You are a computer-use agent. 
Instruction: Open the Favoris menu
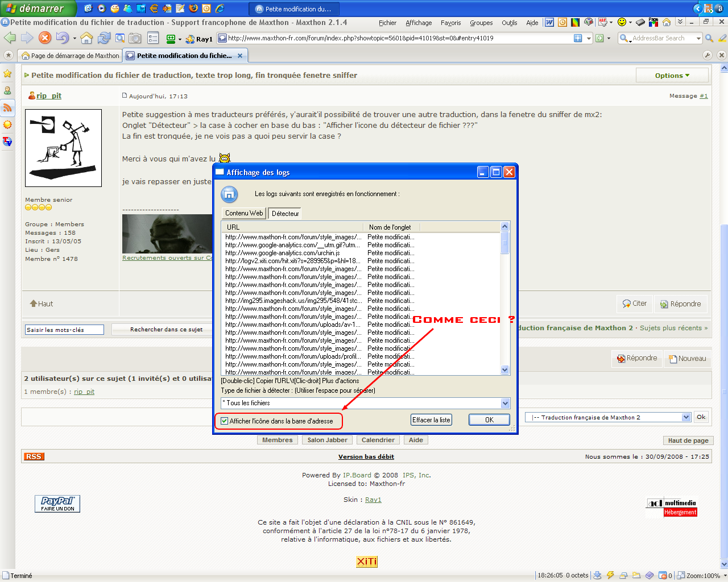(x=450, y=23)
